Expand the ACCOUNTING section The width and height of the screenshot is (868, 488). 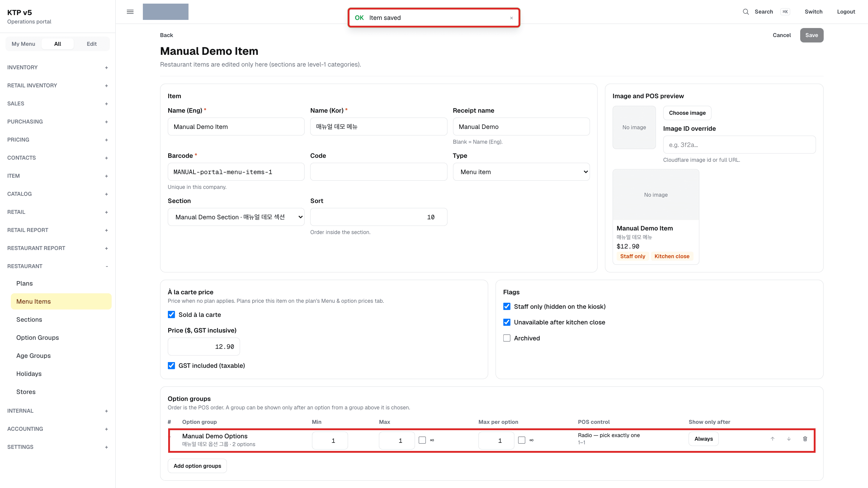(x=57, y=429)
